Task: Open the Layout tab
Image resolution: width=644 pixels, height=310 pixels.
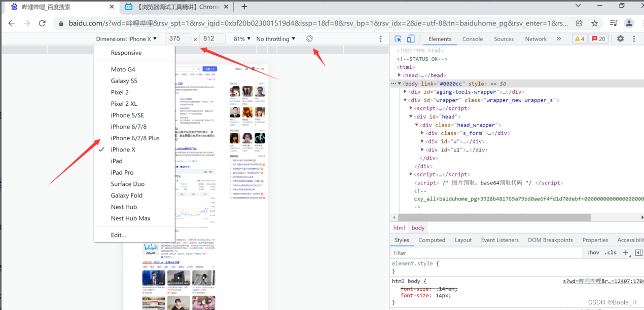Action: pyautogui.click(x=463, y=240)
